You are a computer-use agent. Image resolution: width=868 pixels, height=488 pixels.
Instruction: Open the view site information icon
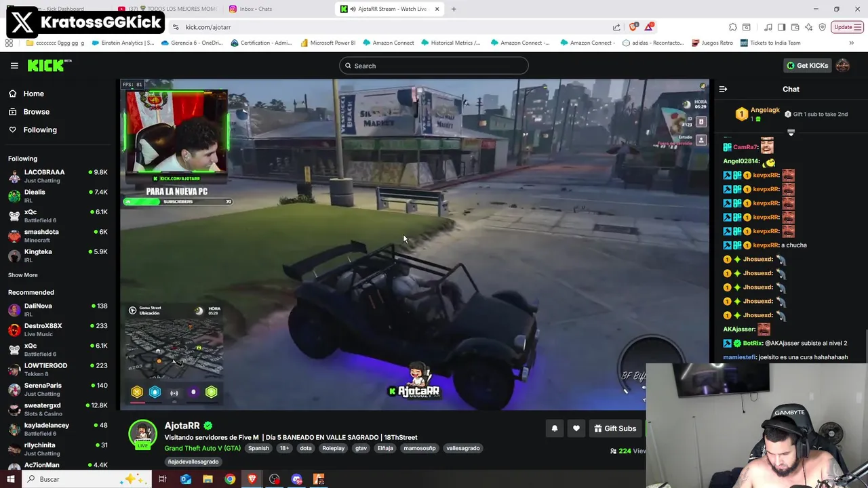tap(176, 27)
